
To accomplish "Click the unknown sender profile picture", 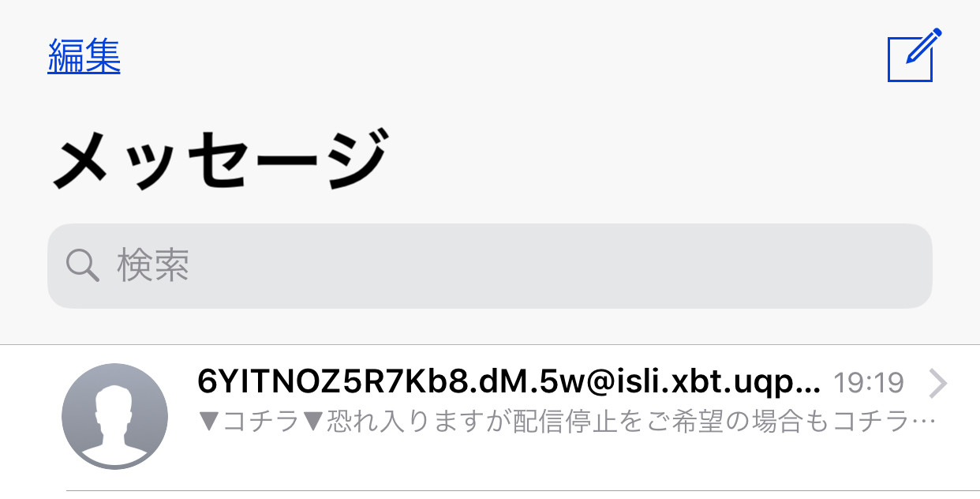I will point(114,416).
